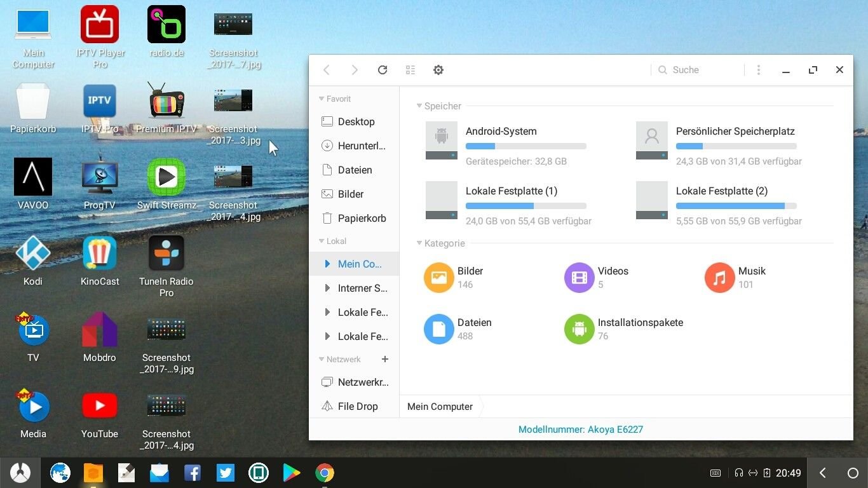The width and height of the screenshot is (868, 488).
Task: Select Dateien in the sidebar favorites
Action: pyautogui.click(x=354, y=170)
